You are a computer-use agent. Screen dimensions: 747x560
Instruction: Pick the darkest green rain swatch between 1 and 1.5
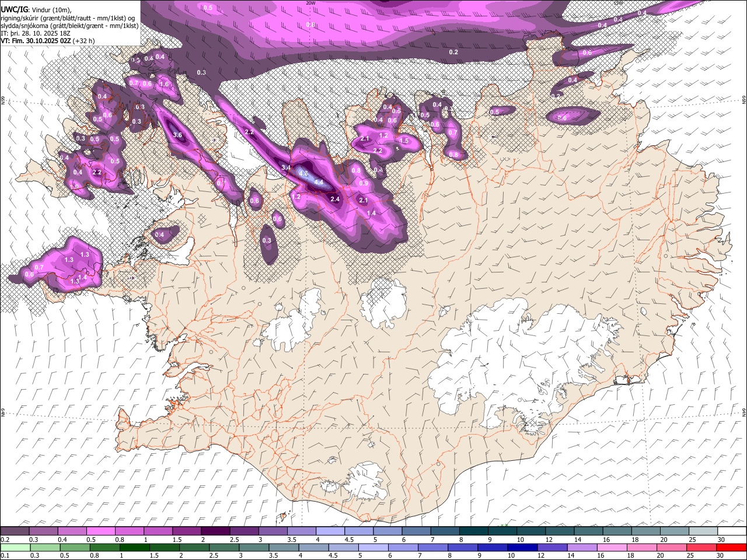(134, 547)
